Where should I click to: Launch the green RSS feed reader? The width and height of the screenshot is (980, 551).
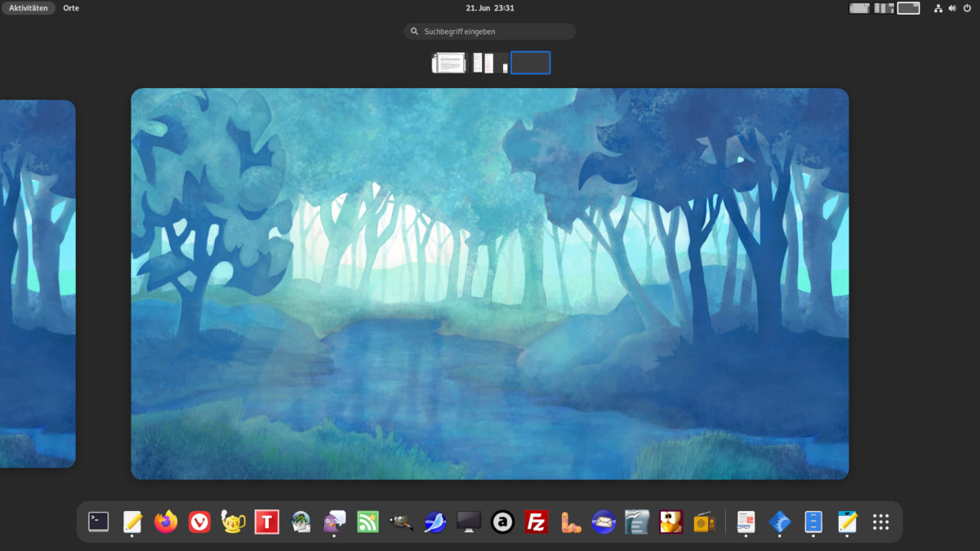pos(367,522)
